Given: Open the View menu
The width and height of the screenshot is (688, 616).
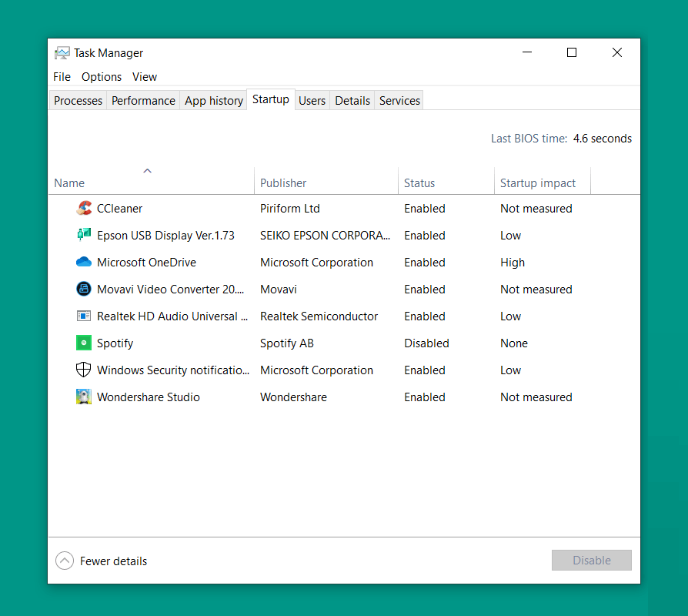Looking at the screenshot, I should point(145,77).
